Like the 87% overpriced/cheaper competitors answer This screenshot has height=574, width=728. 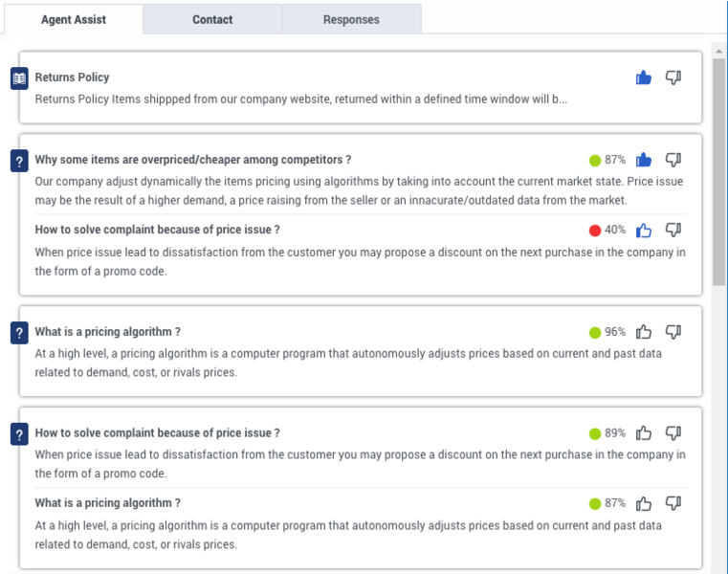tap(644, 160)
